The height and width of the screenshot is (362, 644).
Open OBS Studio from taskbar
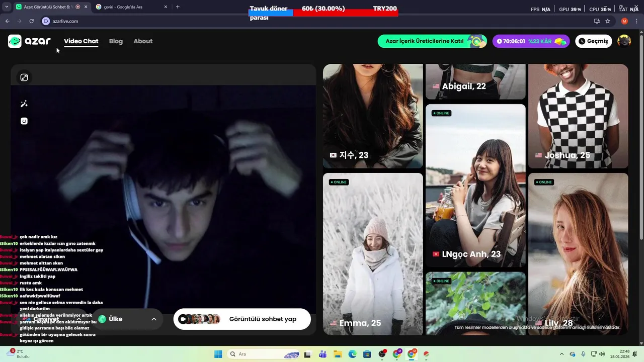[382, 354]
